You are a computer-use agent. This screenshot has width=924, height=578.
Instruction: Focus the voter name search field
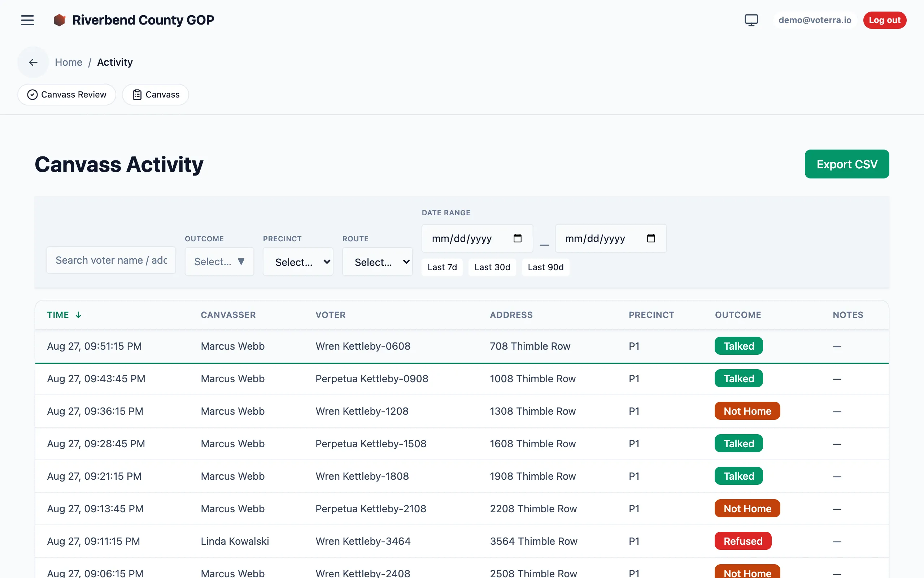(x=111, y=260)
